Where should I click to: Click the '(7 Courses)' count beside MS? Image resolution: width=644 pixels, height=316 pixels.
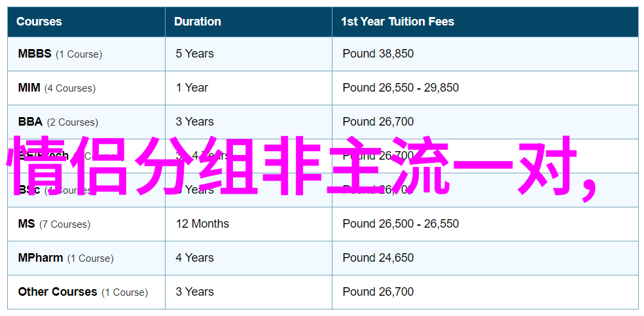(x=65, y=224)
